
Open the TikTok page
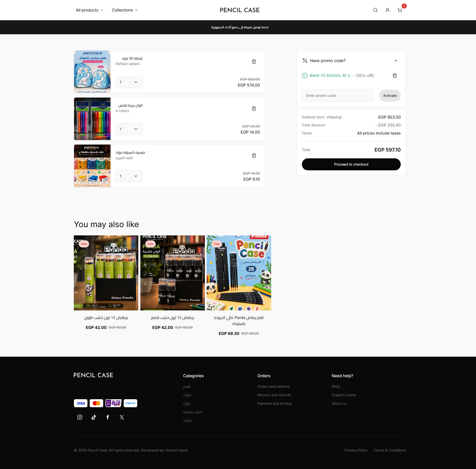pos(94,417)
